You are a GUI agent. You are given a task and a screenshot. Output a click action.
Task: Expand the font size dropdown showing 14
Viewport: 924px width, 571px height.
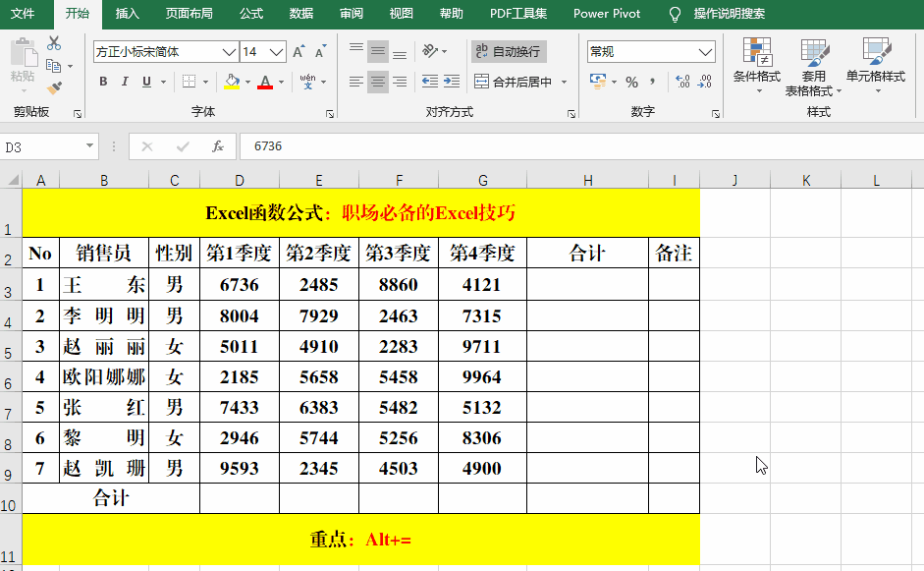coord(278,52)
